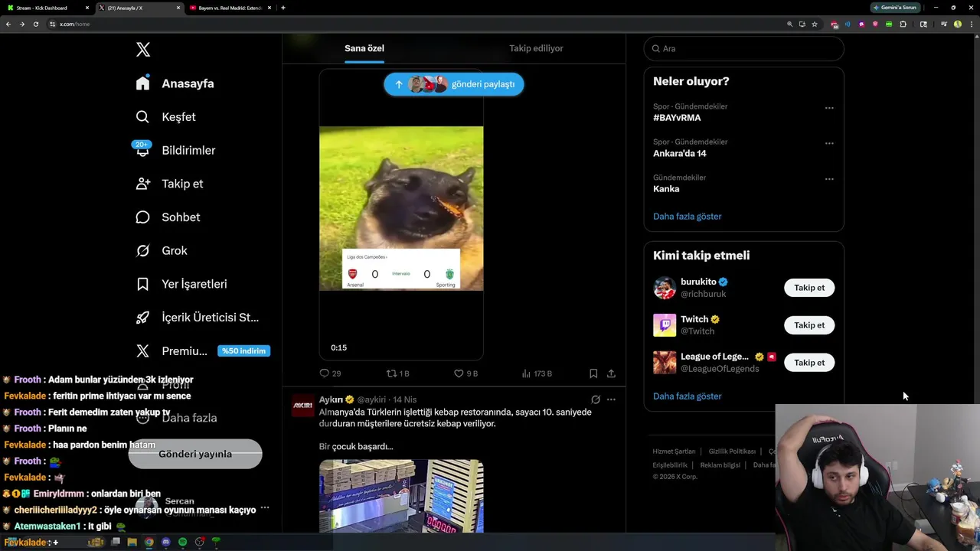Open the Chrome three-dot menu
This screenshot has height=551, width=980.
970,24
